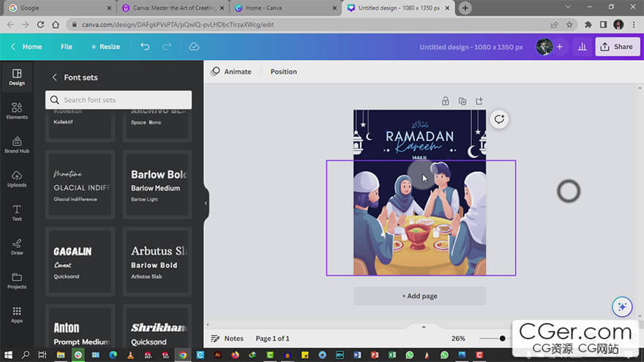Screen dimensions: 644x362
Task: Click the cloud save status icon
Action: pos(194,47)
